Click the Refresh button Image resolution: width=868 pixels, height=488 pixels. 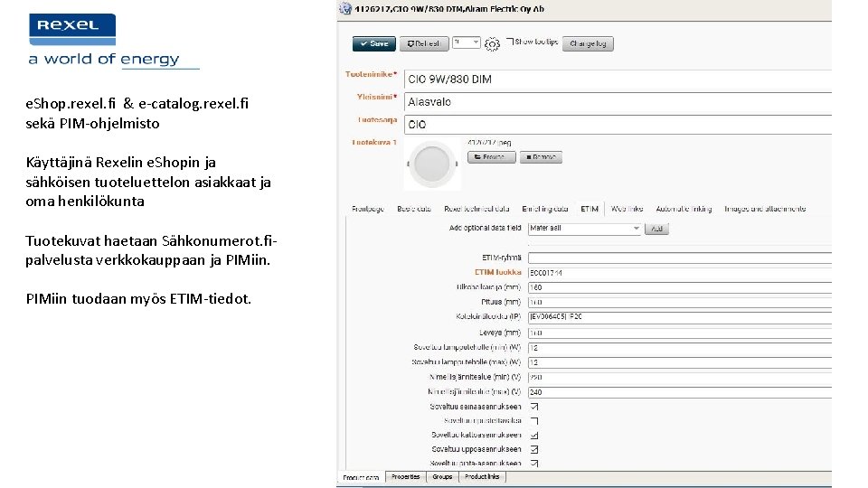point(424,43)
